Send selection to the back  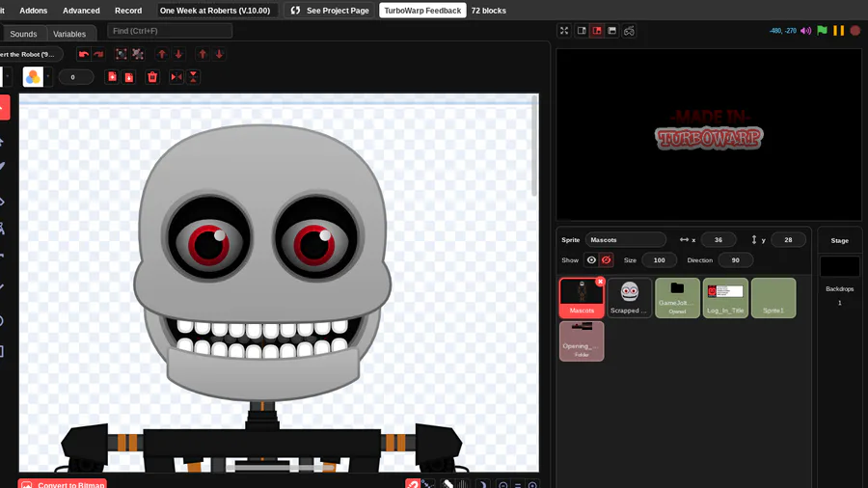219,54
